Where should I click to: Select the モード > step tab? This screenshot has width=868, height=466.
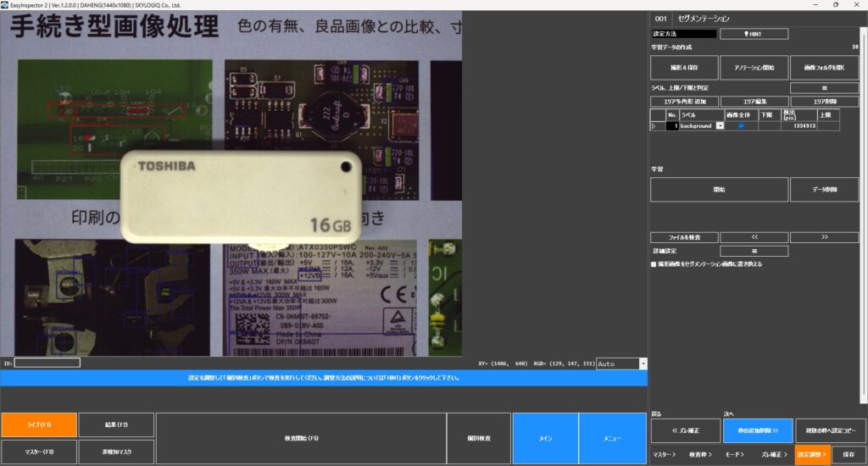click(734, 454)
